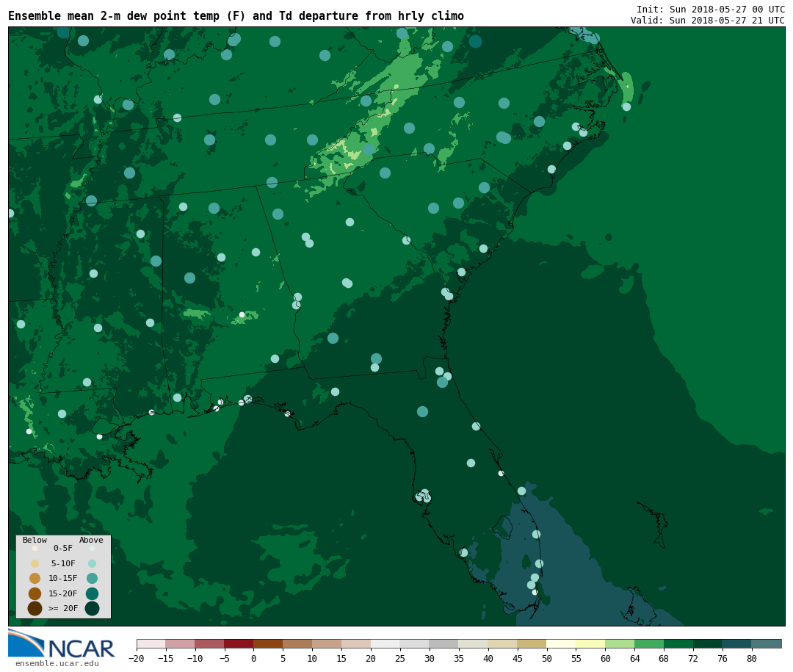Click the below 10-15F orange-brown legend circle
793x672 pixels.
[35, 579]
